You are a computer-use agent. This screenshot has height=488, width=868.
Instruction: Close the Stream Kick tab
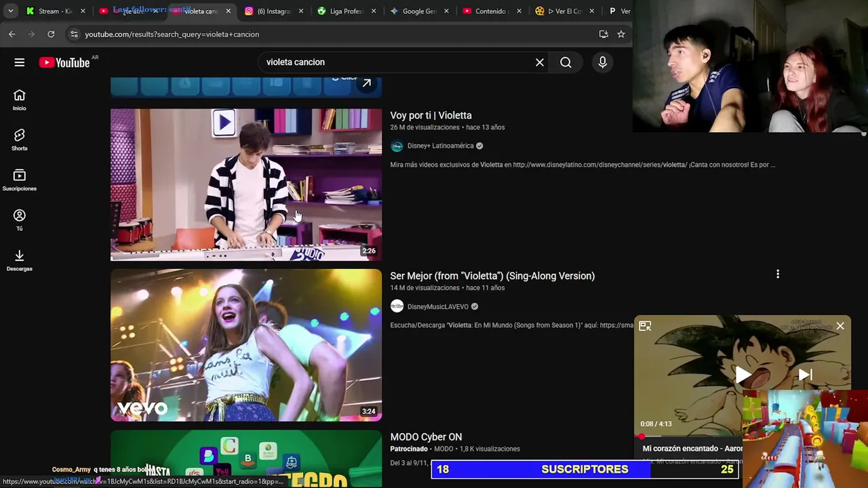click(83, 11)
